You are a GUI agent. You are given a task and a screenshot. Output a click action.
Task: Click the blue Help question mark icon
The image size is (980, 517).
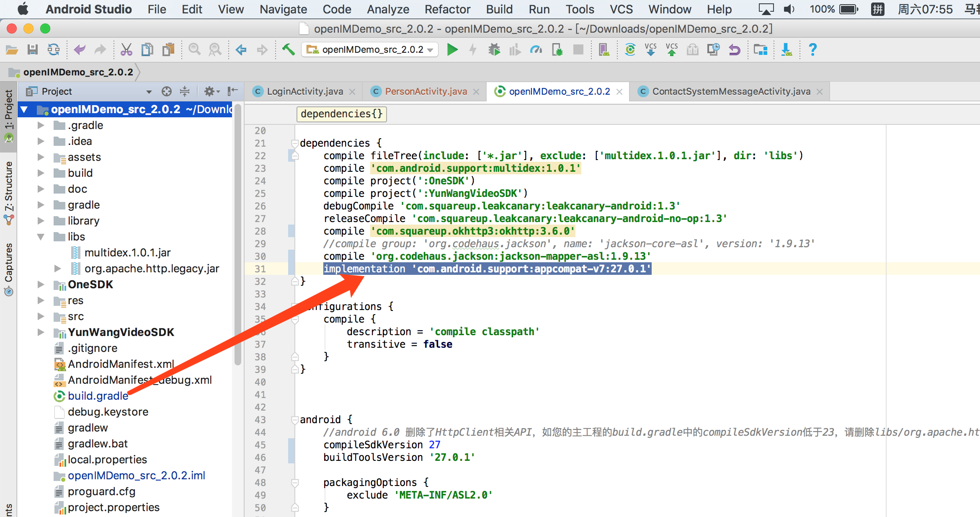pyautogui.click(x=813, y=50)
